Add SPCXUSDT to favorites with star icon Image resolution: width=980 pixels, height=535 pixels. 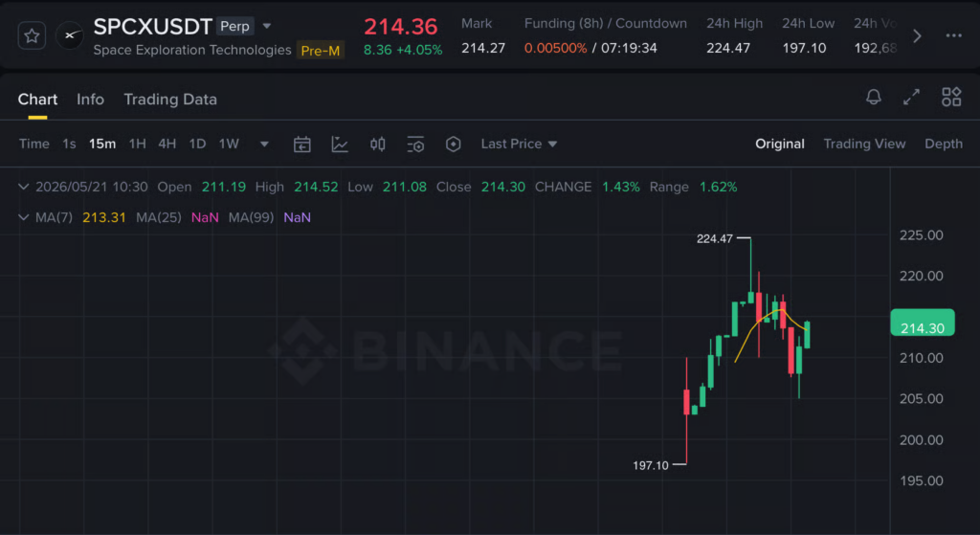click(x=32, y=35)
